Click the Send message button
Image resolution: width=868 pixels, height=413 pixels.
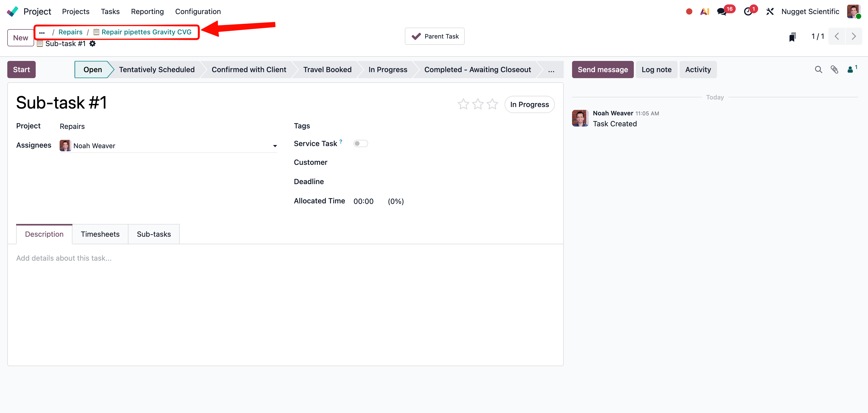[x=603, y=69]
